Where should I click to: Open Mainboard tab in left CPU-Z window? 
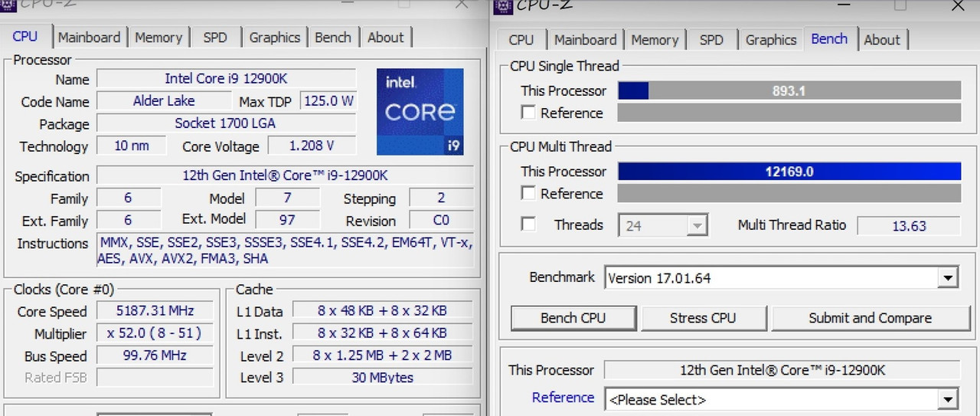pyautogui.click(x=89, y=38)
